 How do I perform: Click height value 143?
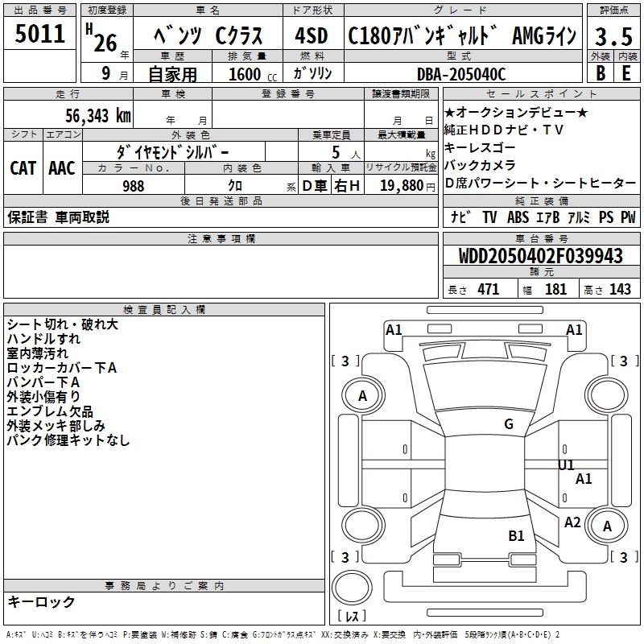(x=620, y=289)
